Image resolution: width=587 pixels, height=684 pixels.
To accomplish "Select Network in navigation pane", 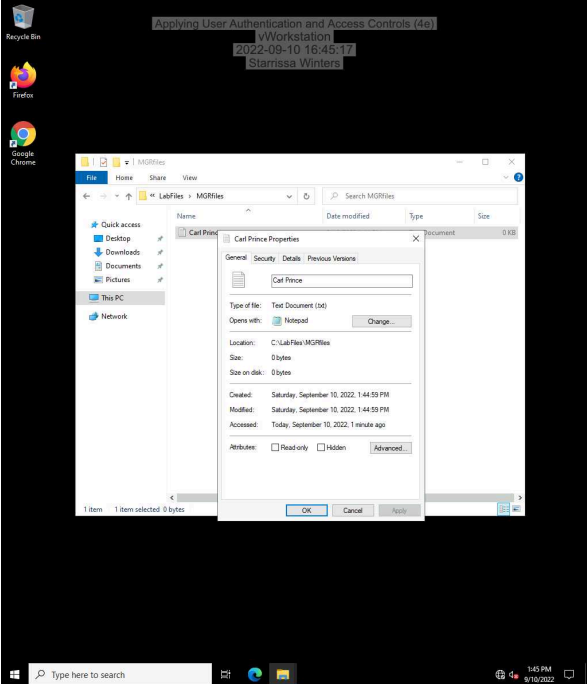I will [x=114, y=316].
